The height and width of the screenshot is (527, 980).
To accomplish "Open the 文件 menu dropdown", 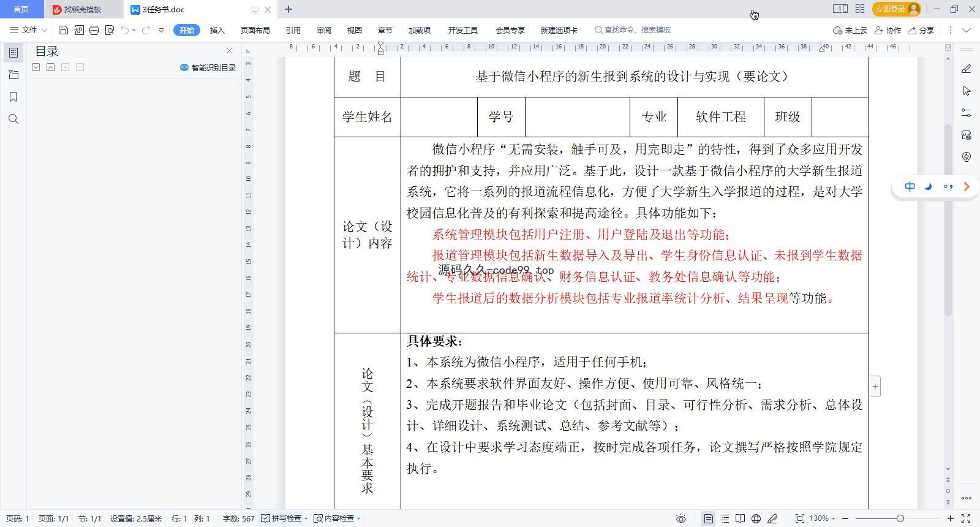I will pyautogui.click(x=28, y=30).
